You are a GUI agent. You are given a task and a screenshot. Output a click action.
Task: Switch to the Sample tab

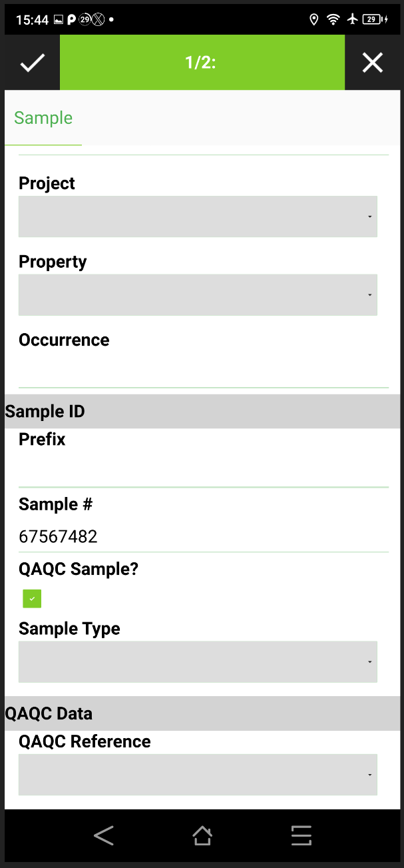click(43, 118)
